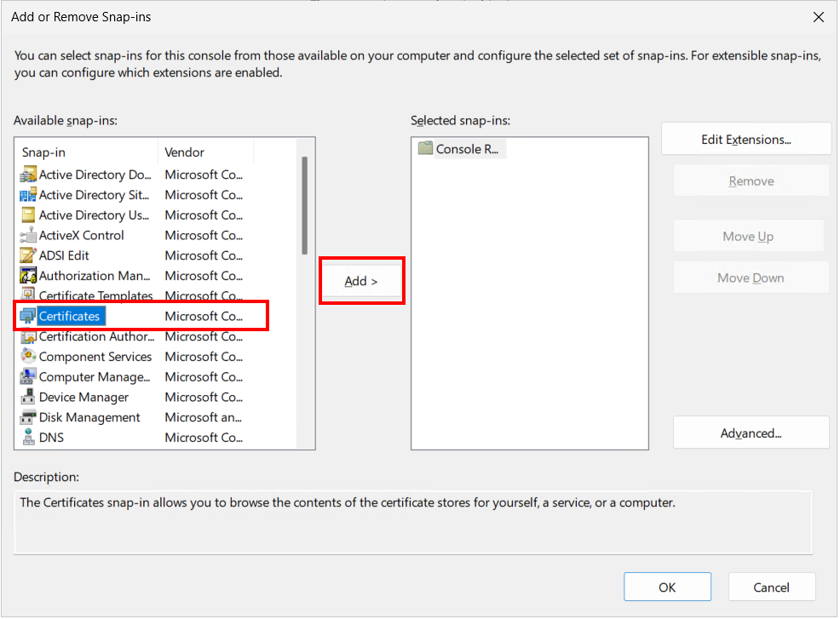Open the Edit Extensions dialog
840x619 pixels.
(746, 140)
